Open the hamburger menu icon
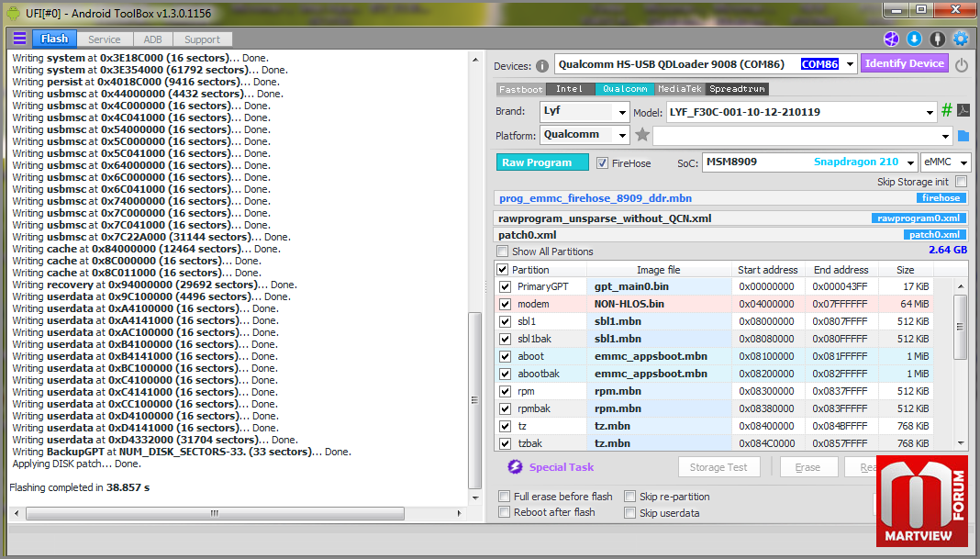This screenshot has width=980, height=559. pyautogui.click(x=19, y=39)
